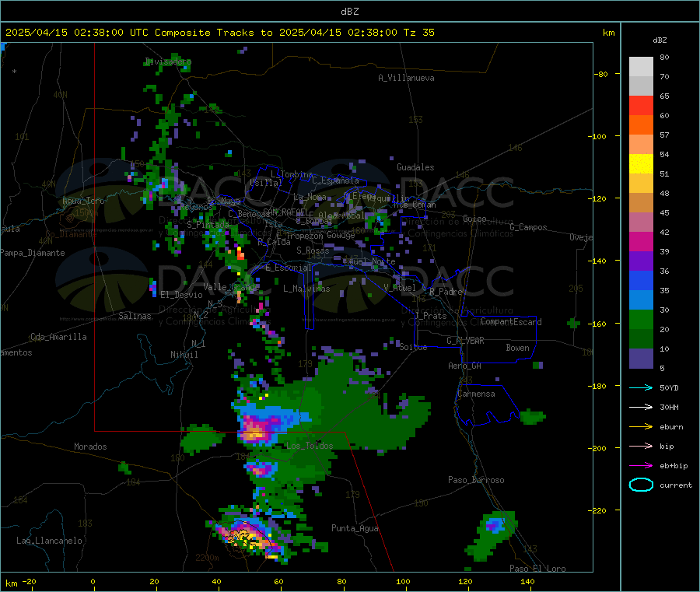Click the Guadales place label

point(415,167)
